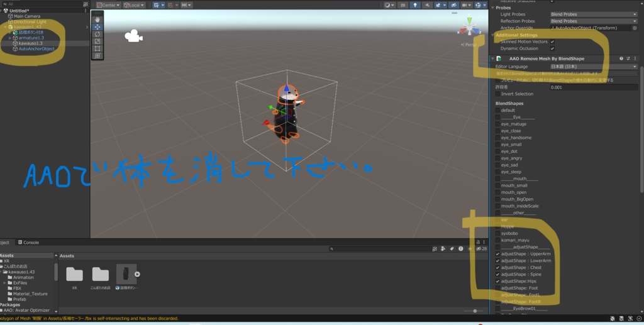
Task: Uncheck adjustShape : LowerArm checkbox
Action: tap(498, 261)
